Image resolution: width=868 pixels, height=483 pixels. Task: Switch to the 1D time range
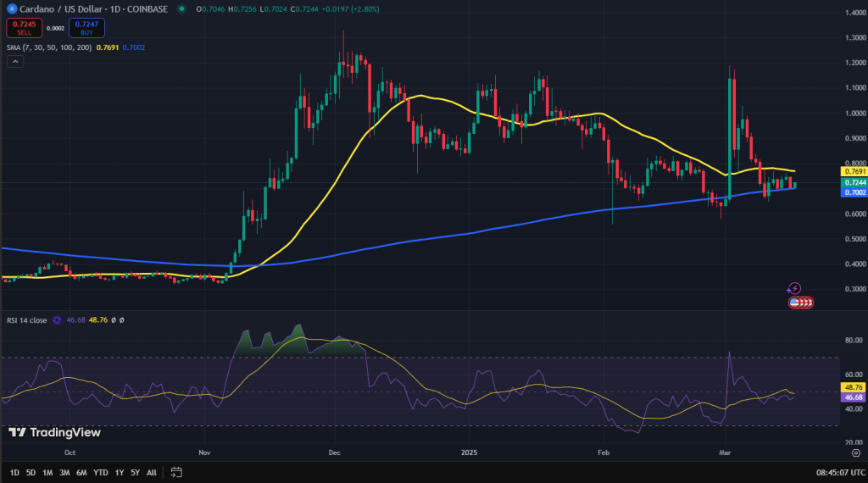[14, 473]
